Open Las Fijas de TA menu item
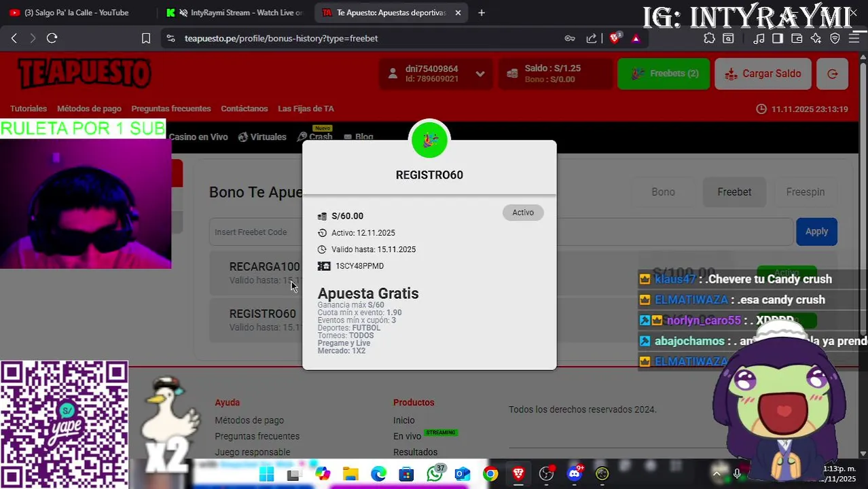This screenshot has width=868, height=489. tap(306, 109)
